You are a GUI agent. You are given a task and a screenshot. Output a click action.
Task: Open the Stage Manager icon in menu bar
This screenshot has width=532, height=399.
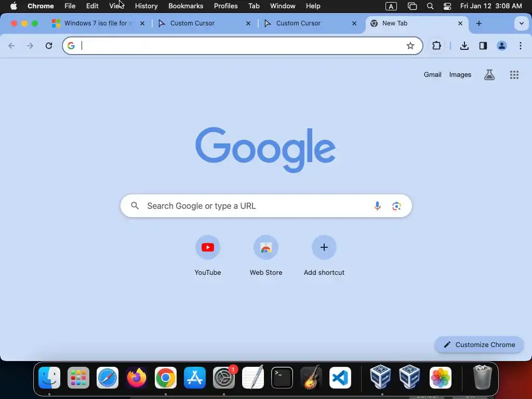tap(412, 6)
